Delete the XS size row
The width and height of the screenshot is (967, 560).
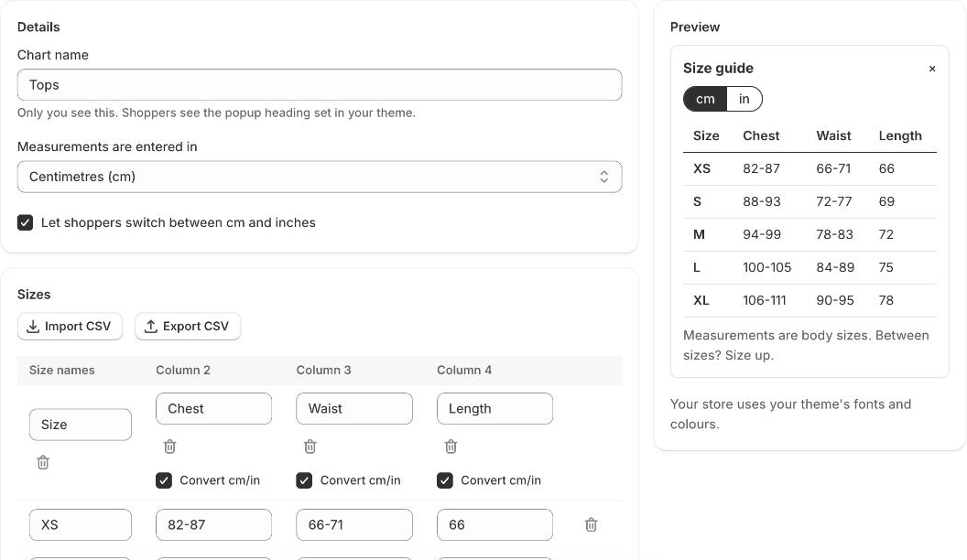[x=591, y=524]
